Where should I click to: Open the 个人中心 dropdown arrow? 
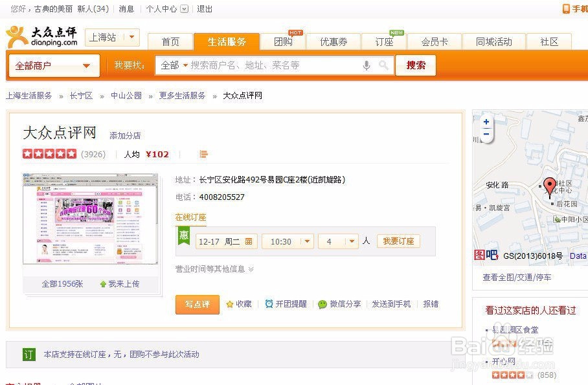tap(184, 9)
